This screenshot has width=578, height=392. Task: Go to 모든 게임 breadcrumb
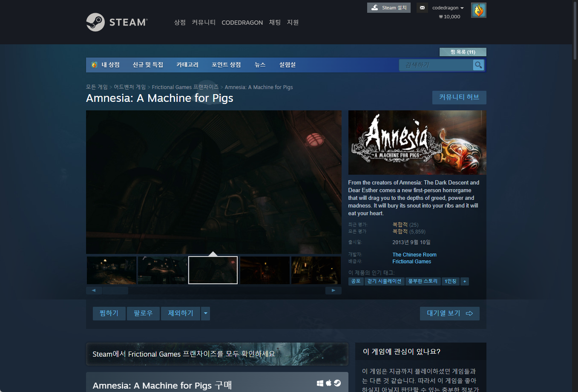97,87
